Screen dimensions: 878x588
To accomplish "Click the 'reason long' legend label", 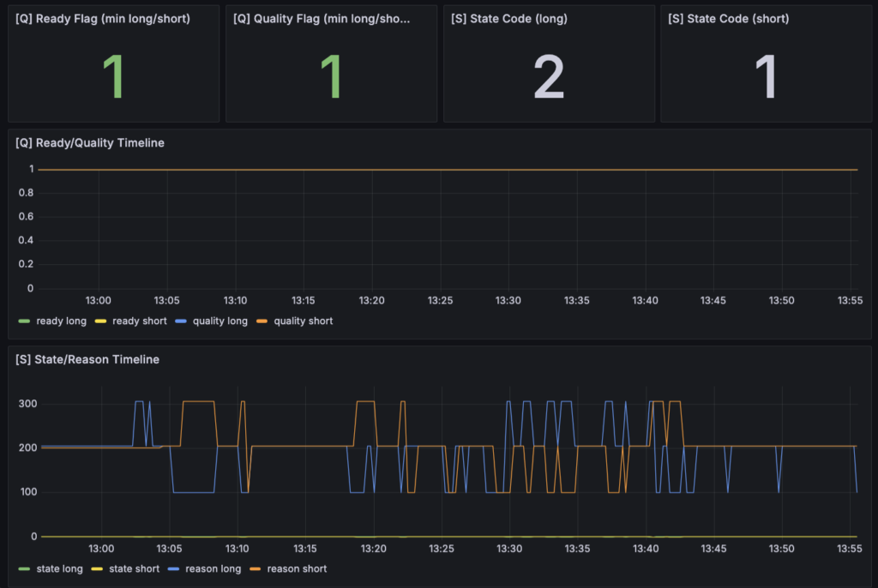I will tap(211, 568).
